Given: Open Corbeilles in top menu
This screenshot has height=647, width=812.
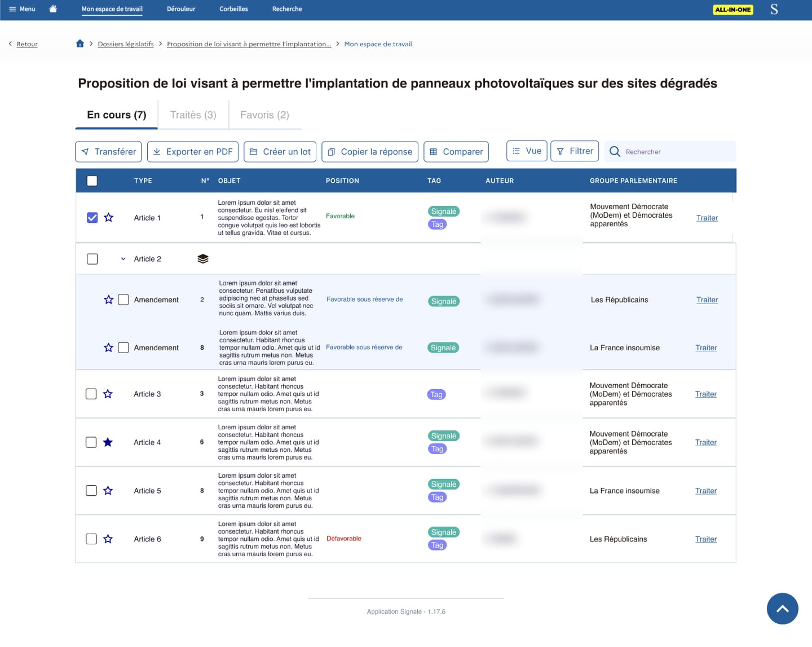Looking at the screenshot, I should point(233,9).
